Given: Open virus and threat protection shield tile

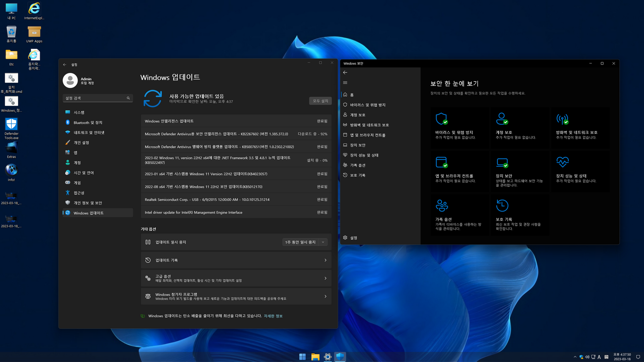Looking at the screenshot, I should point(459,128).
